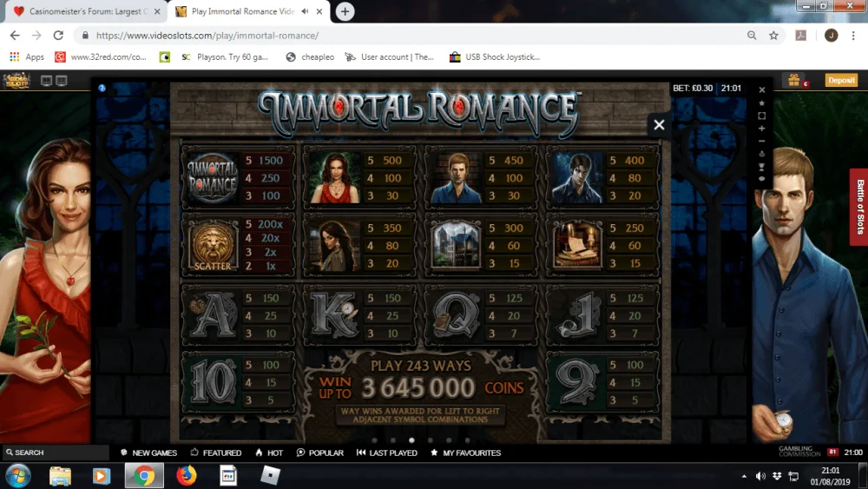This screenshot has width=868, height=489.
Task: Open browser zoom magnifier icon
Action: [x=752, y=36]
